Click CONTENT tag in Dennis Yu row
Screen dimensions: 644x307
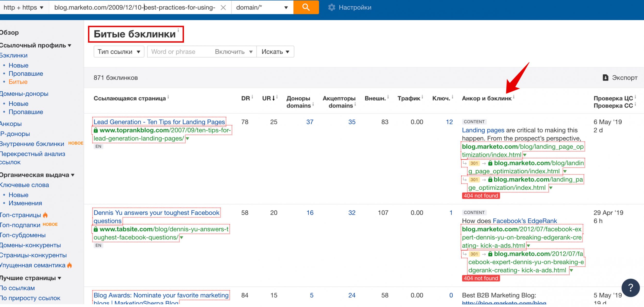point(474,213)
